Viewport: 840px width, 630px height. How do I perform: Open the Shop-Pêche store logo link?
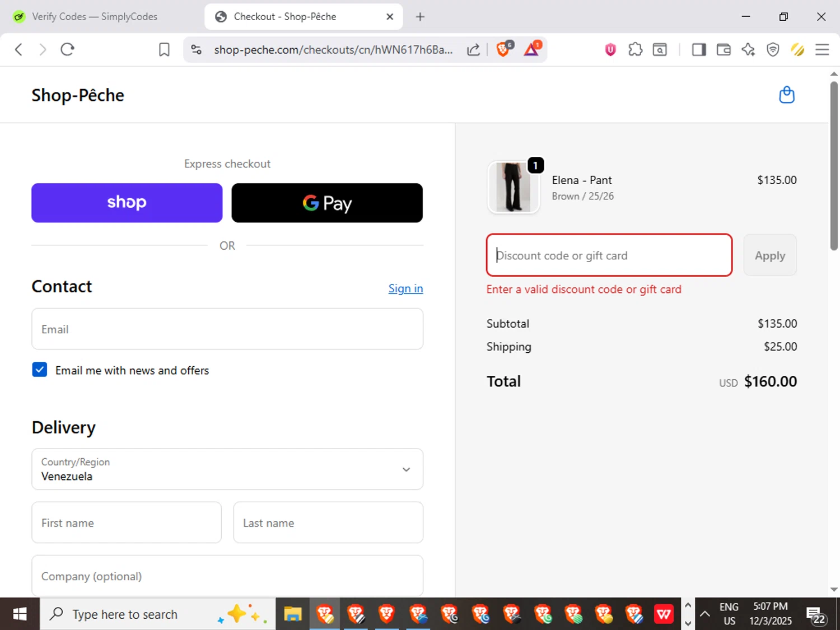[78, 95]
